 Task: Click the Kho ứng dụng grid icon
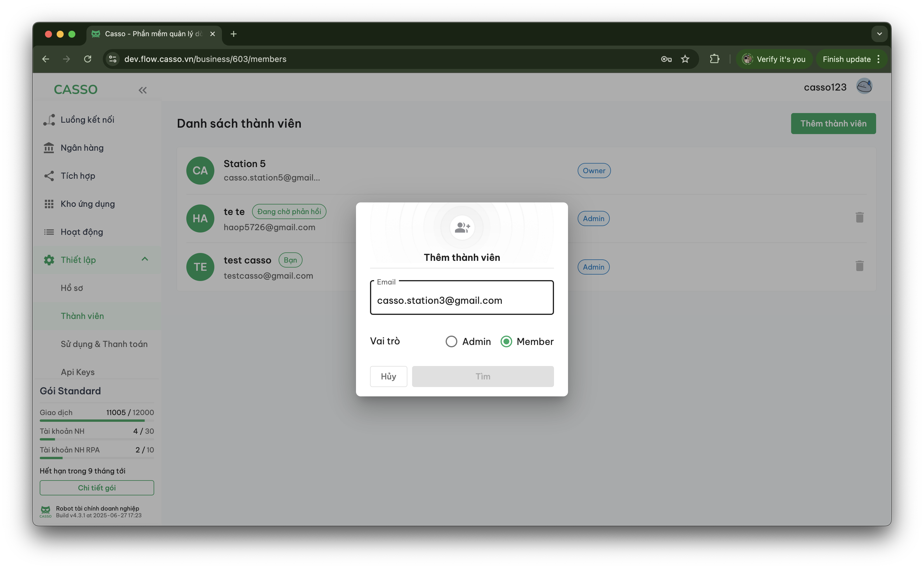pos(49,204)
